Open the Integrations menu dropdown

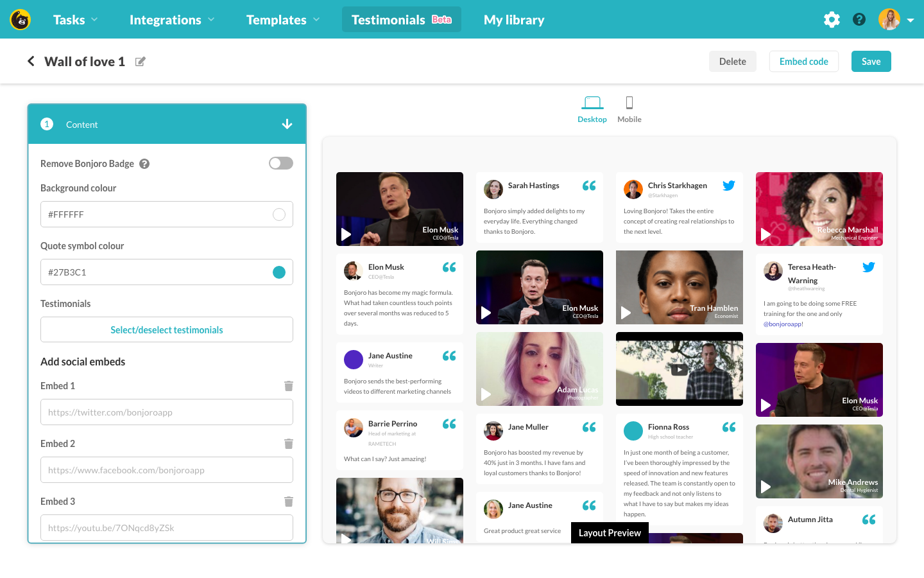pos(172,20)
